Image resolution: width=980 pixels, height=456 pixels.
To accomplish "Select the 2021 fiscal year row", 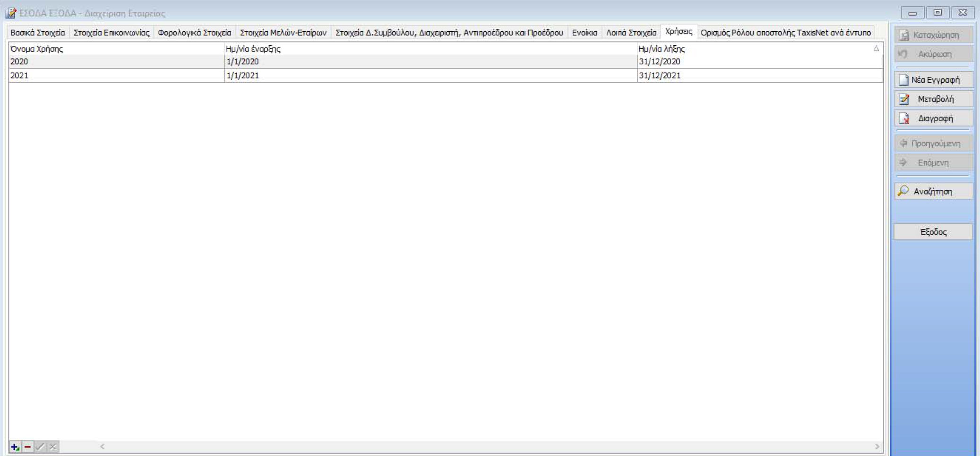I will point(19,76).
